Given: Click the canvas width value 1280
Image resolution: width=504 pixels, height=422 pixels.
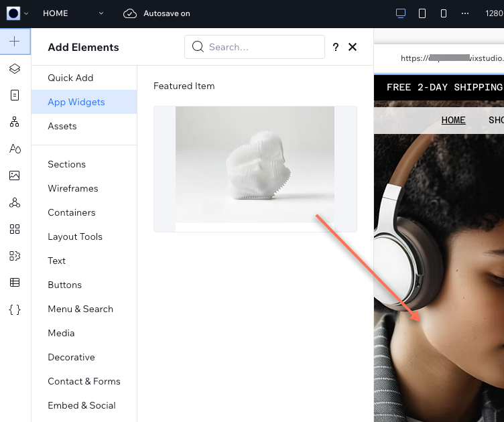Looking at the screenshot, I should [494, 13].
